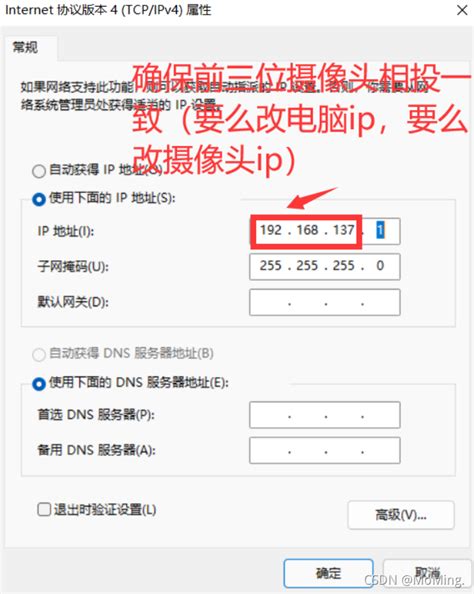Select 'Use the following DNS server addresses' radio

(39, 383)
